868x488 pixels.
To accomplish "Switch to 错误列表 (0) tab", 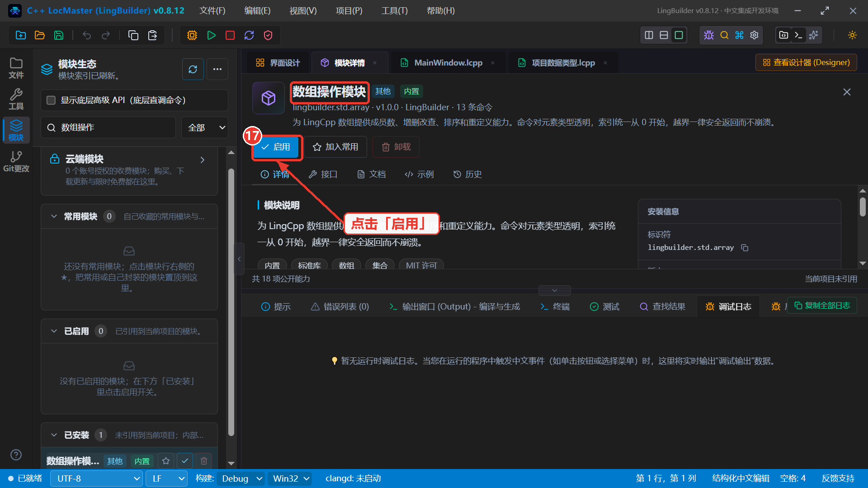I will click(340, 307).
